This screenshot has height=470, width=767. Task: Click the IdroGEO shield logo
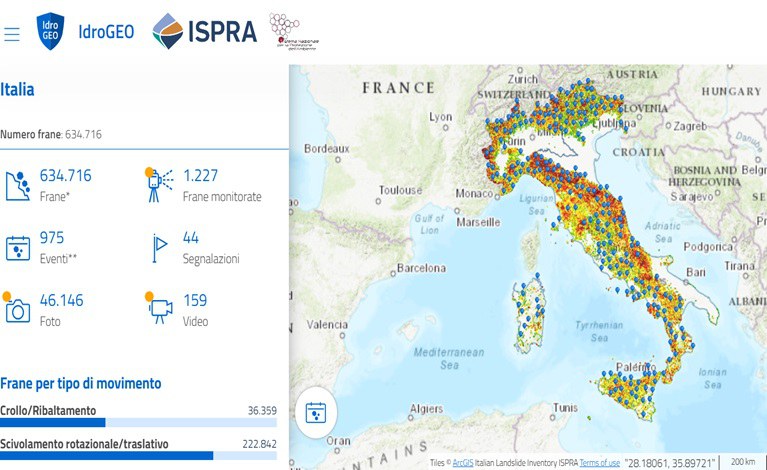49,31
